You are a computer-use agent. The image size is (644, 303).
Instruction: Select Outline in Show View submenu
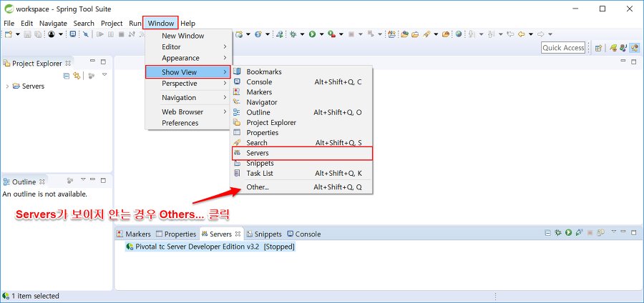pyautogui.click(x=302, y=112)
